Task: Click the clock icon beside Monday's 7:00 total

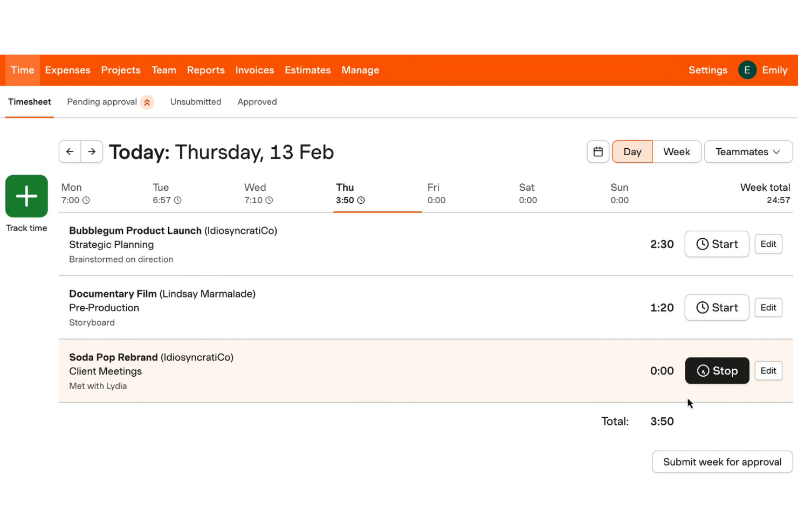Action: [88, 200]
